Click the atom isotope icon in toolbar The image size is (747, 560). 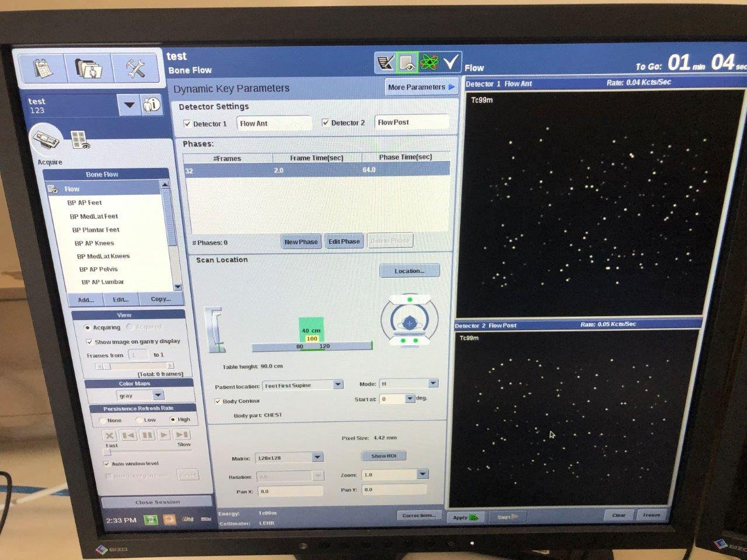pos(429,62)
